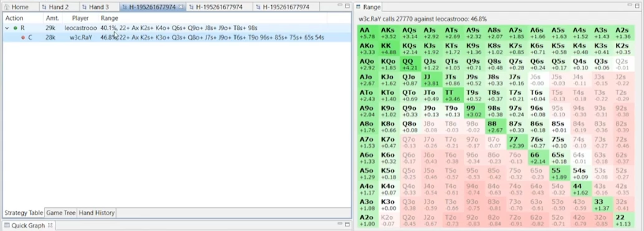Click the K3o cell showing +0.00
Screen dimensions: 644x231
click(x=390, y=205)
